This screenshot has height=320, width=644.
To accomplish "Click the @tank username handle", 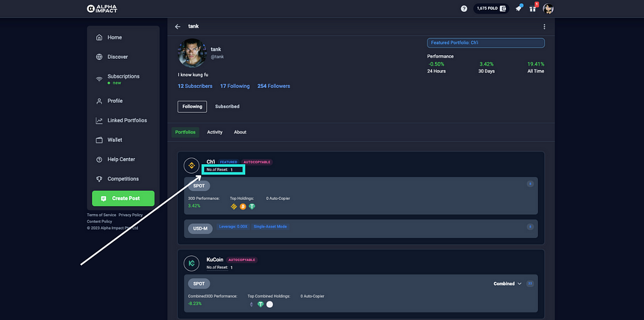I will (x=217, y=56).
